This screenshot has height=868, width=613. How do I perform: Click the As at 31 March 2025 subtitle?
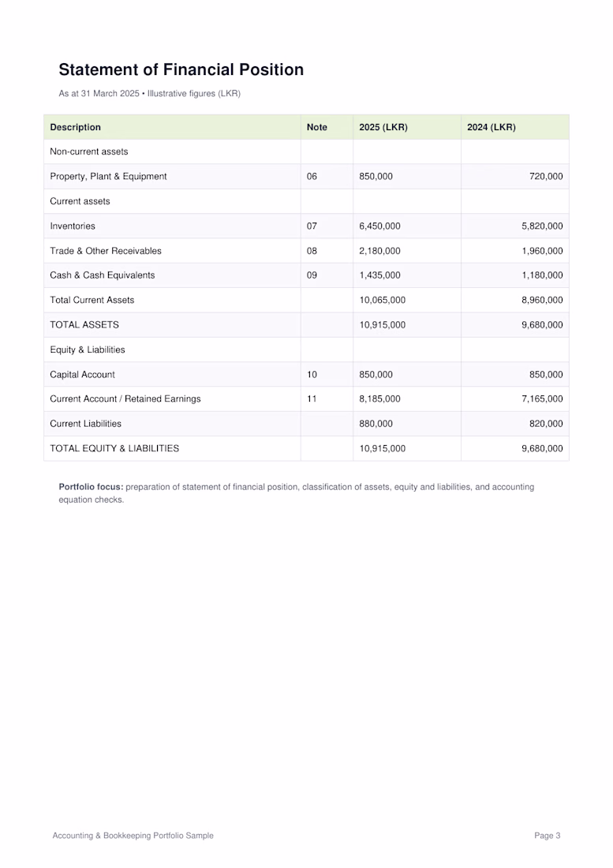pos(99,94)
